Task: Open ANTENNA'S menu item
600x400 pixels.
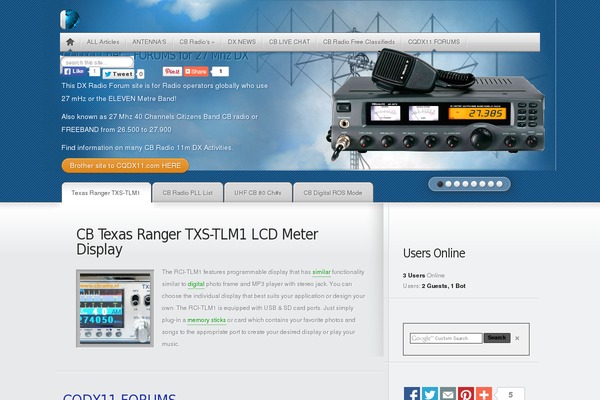Action: click(x=149, y=42)
